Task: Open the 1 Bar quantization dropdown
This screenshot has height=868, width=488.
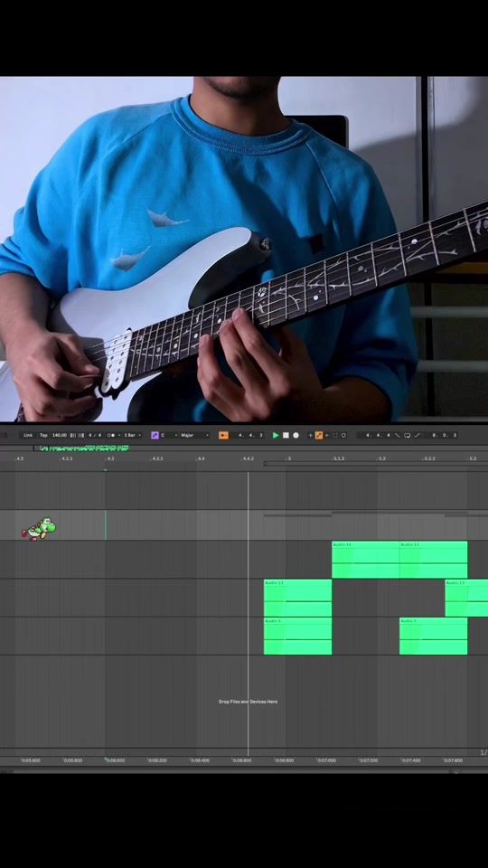Action: tap(132, 435)
